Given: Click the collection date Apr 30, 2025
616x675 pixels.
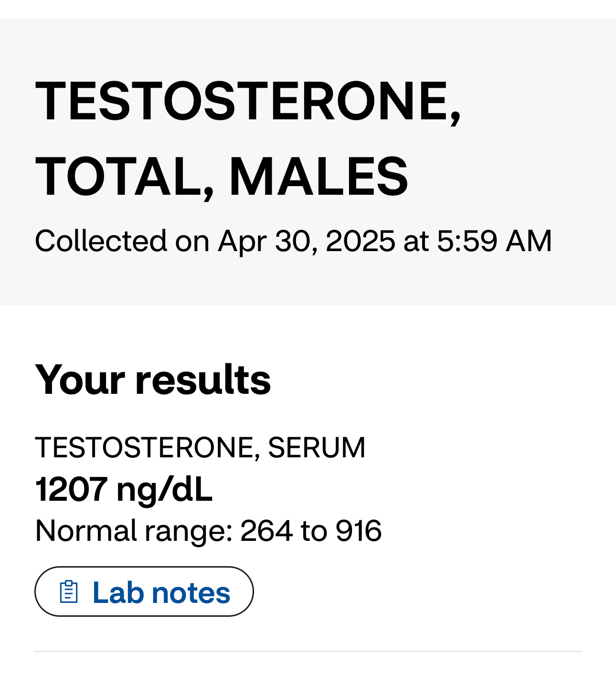Looking at the screenshot, I should tap(307, 241).
